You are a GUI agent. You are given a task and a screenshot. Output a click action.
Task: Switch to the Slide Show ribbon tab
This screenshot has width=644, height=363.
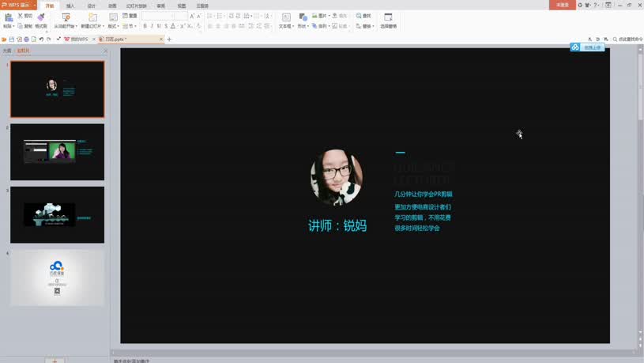coord(137,6)
